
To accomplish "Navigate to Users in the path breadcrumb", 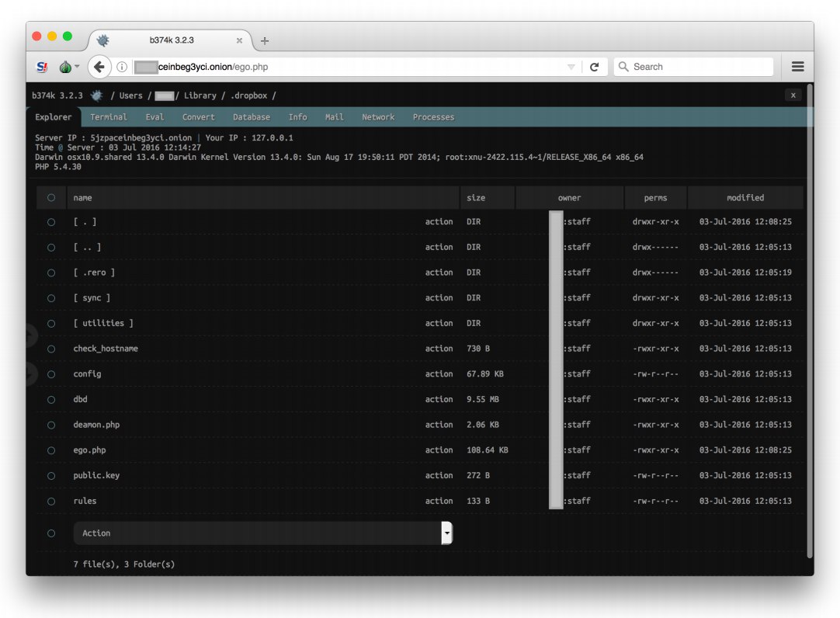I will coord(130,95).
